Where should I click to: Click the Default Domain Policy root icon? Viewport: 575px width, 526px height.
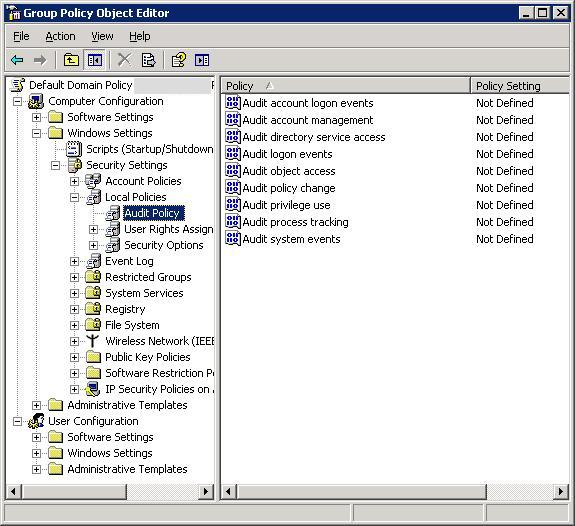point(18,85)
